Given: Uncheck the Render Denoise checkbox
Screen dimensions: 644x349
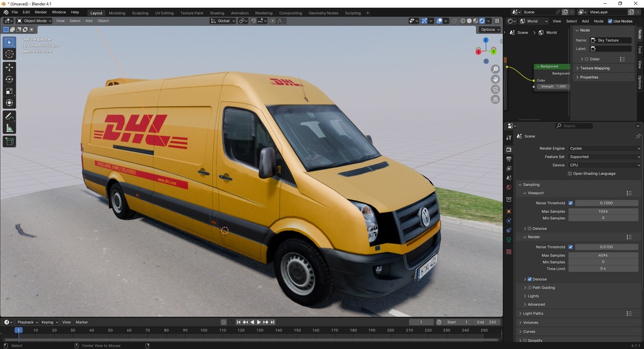Looking at the screenshot, I should (530, 279).
